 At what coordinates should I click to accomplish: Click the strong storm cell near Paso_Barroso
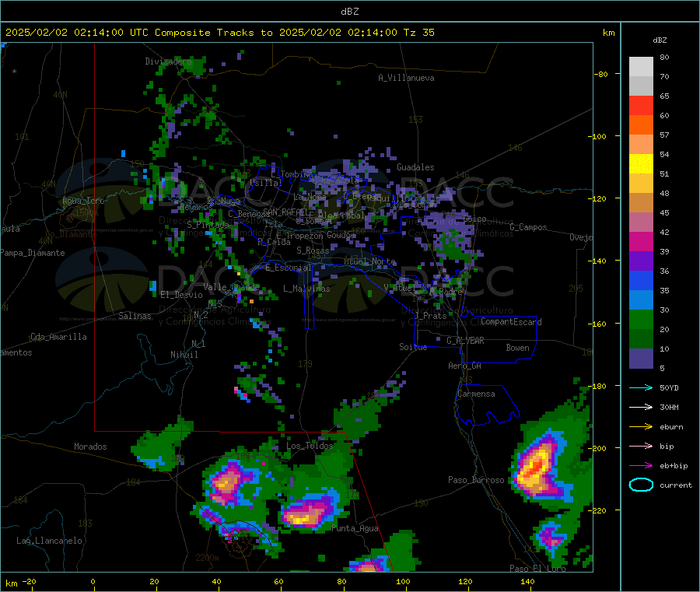[x=536, y=467]
